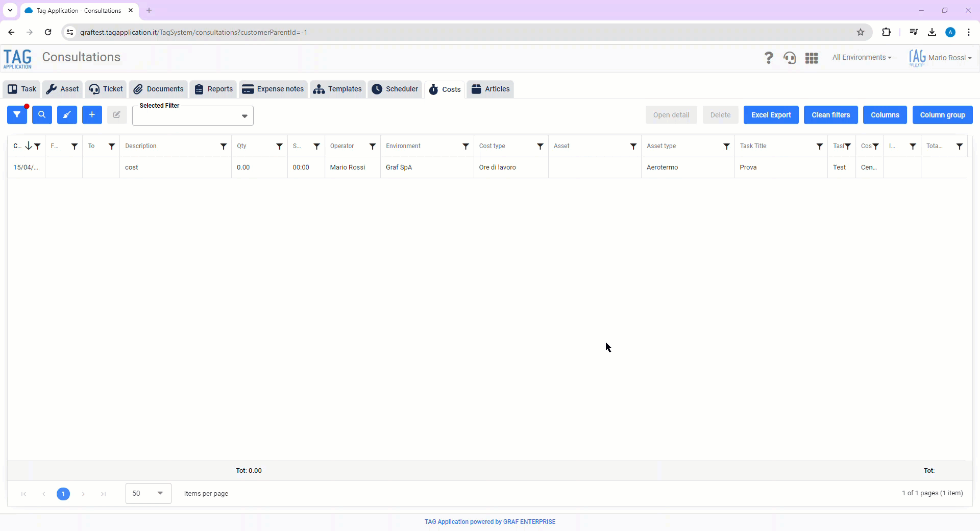
Task: Select the cost row for Mario Rossi
Action: point(347,167)
